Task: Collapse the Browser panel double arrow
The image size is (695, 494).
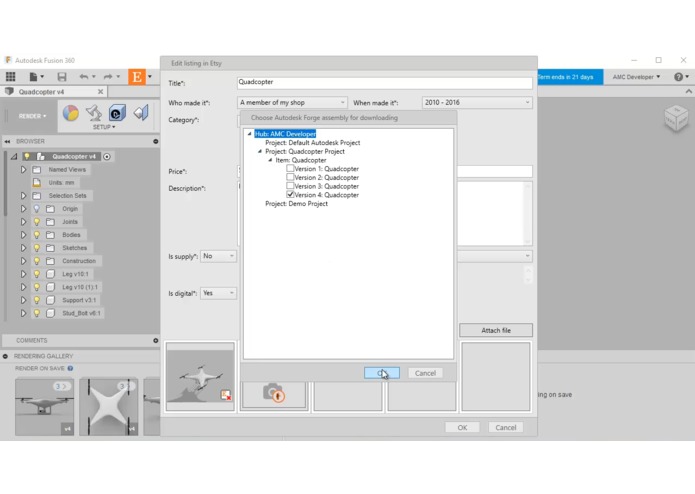Action: coord(7,141)
